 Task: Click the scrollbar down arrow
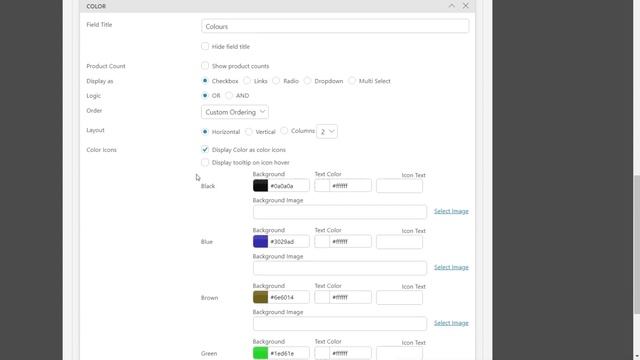(637, 357)
